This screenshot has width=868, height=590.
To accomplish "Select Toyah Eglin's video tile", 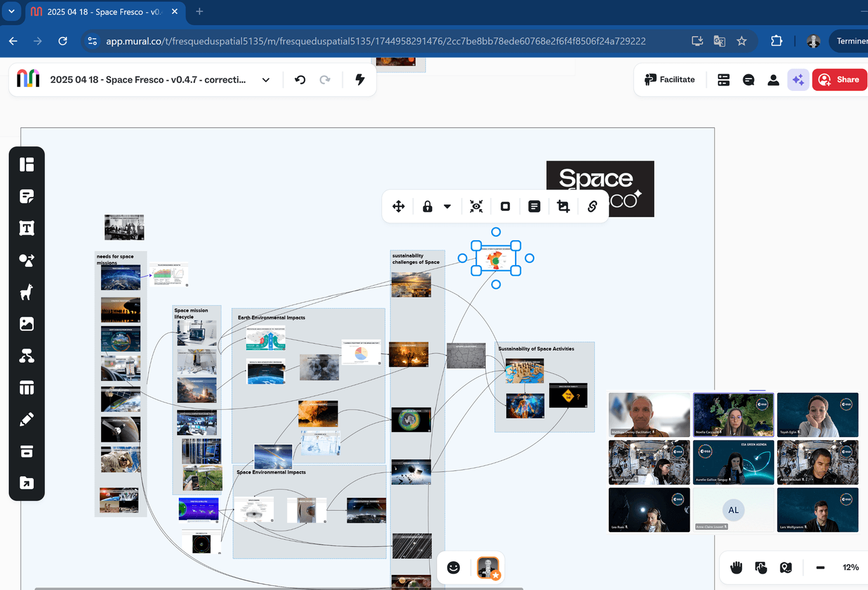I will 818,415.
